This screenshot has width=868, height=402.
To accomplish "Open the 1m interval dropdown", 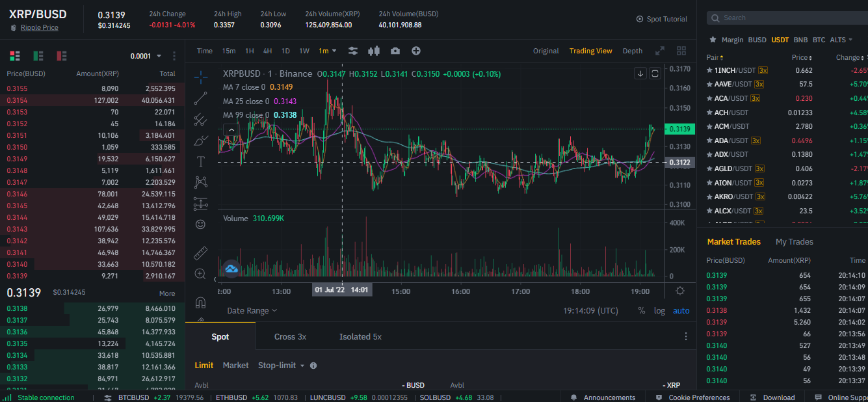I will [328, 51].
